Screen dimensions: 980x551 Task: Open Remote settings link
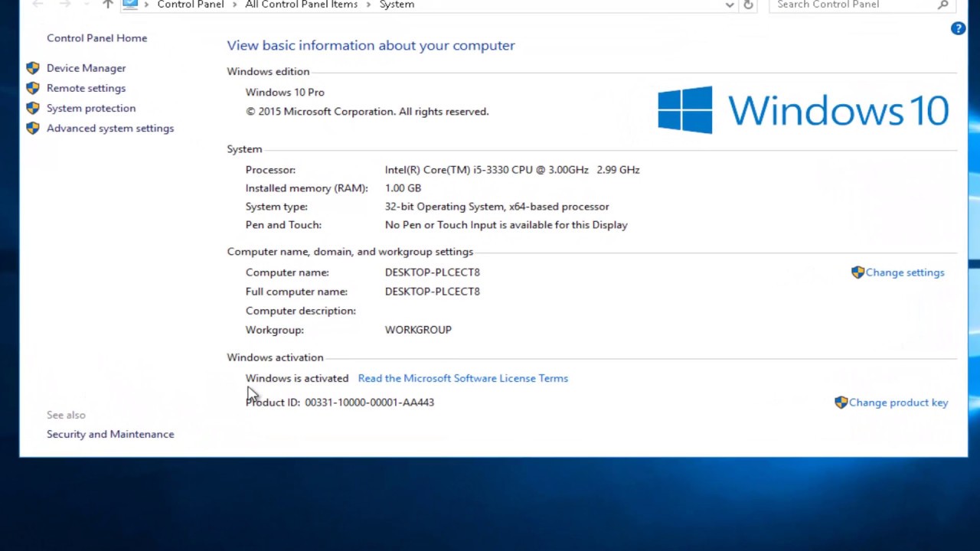click(86, 88)
